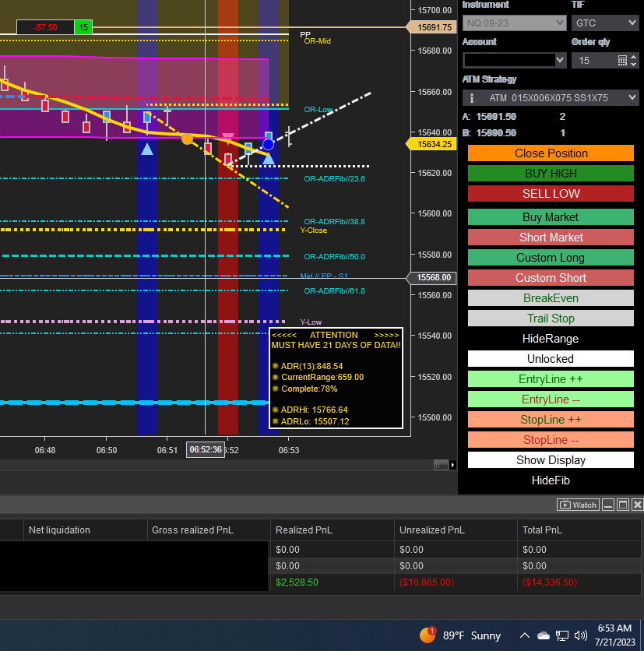Open the taskbar clock 6:53 AM
Viewport: 644px width, 651px height.
[x=614, y=635]
